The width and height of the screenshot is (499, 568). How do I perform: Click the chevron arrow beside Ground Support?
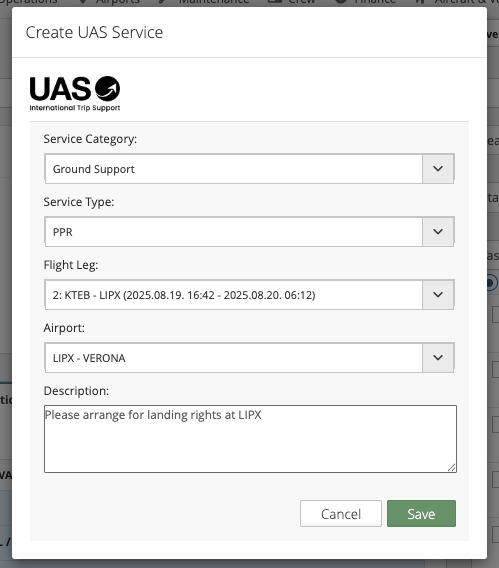pyautogui.click(x=438, y=169)
